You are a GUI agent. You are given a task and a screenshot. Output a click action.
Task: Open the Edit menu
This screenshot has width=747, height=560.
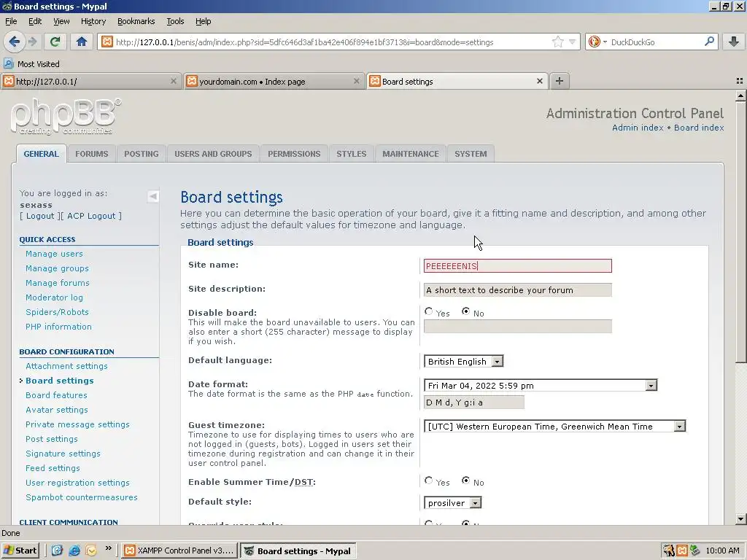(x=35, y=21)
